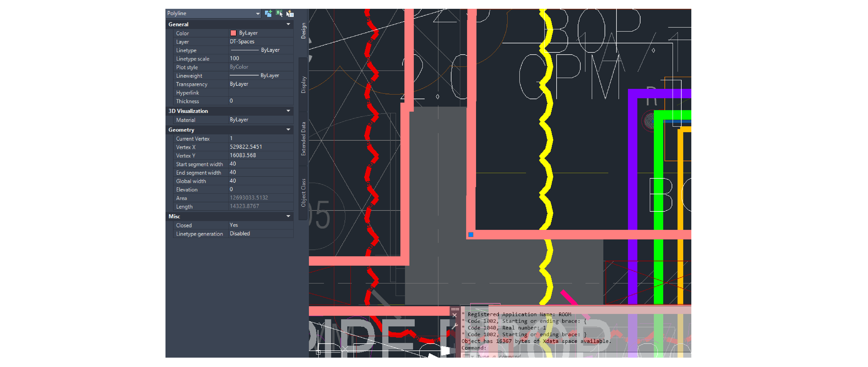Open the Polyline object type dropdown
This screenshot has height=367, width=868.
(257, 13)
